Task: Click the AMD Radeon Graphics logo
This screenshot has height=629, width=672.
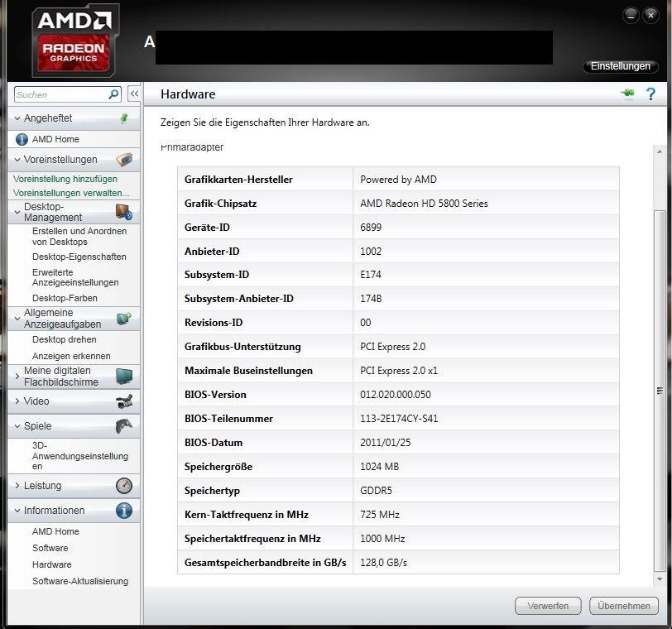Action: (x=75, y=41)
